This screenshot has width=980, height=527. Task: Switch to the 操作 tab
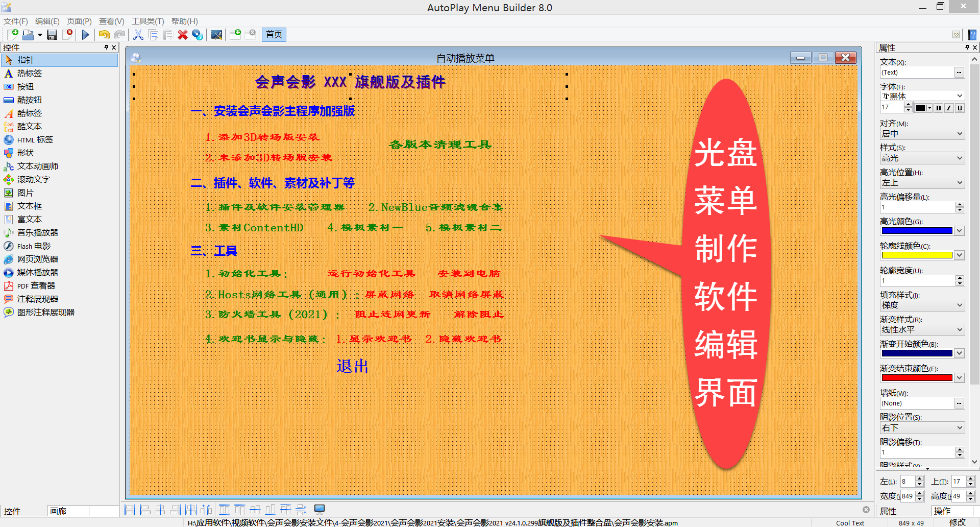(951, 511)
